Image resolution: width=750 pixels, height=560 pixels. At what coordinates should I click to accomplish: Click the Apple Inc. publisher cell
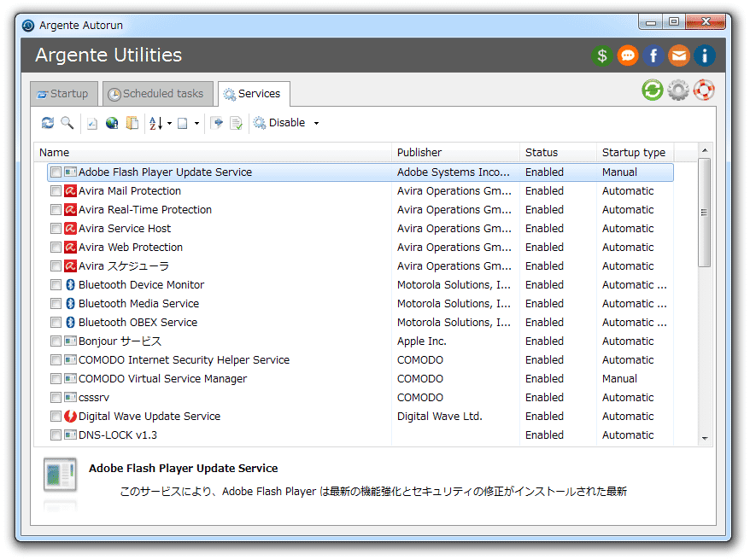(x=421, y=341)
